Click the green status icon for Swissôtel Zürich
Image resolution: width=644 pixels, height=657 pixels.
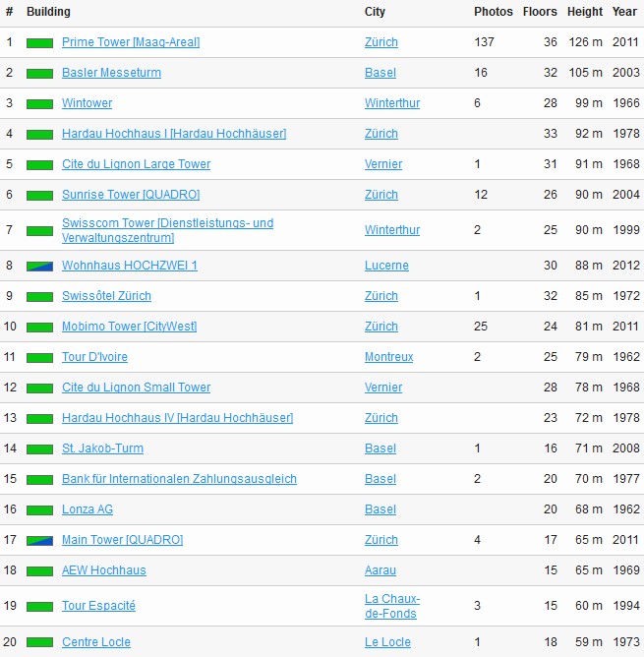39,297
